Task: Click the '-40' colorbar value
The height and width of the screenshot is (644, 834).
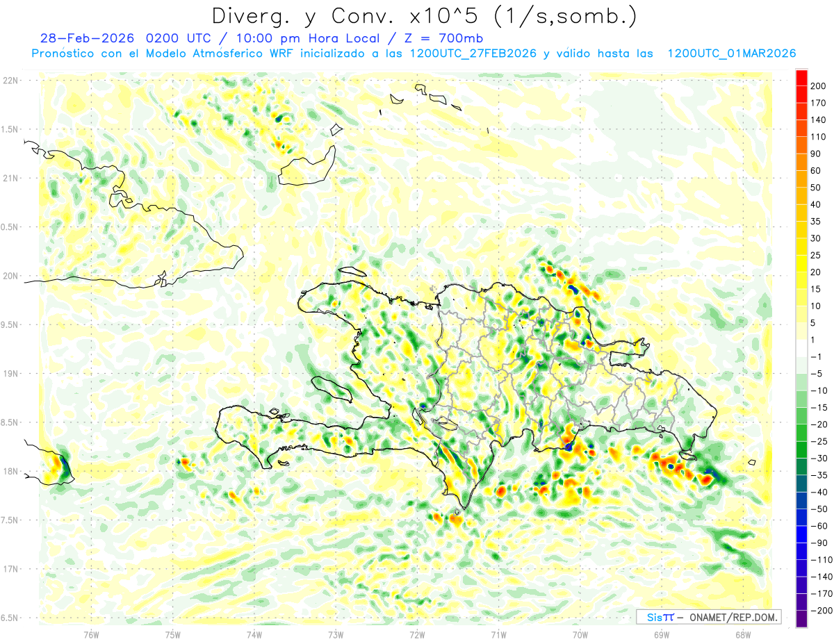Action: click(820, 493)
